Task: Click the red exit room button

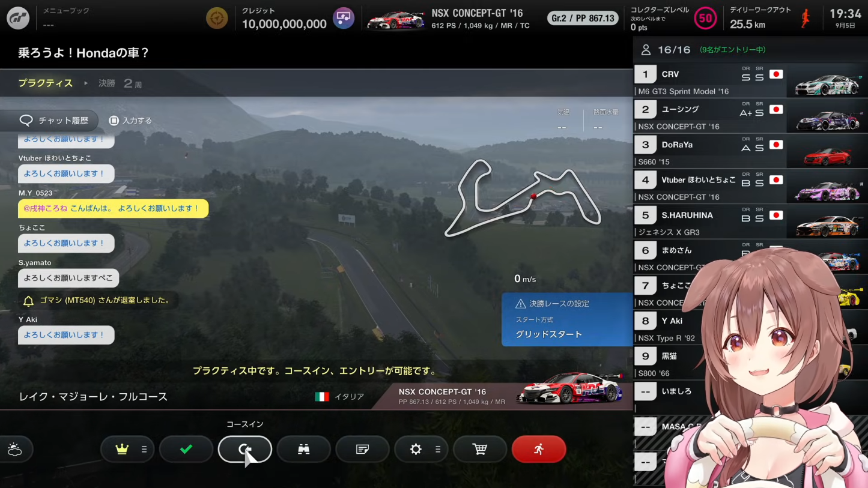Action: (539, 449)
